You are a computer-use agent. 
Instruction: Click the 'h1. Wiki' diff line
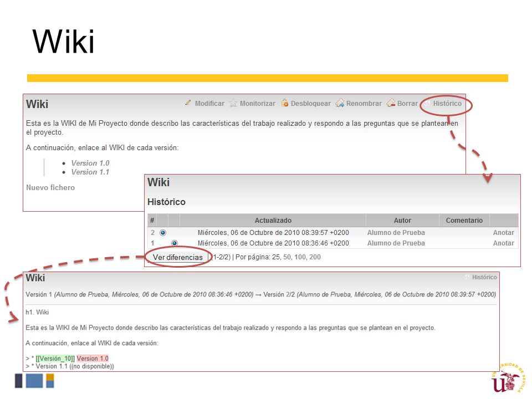point(37,312)
